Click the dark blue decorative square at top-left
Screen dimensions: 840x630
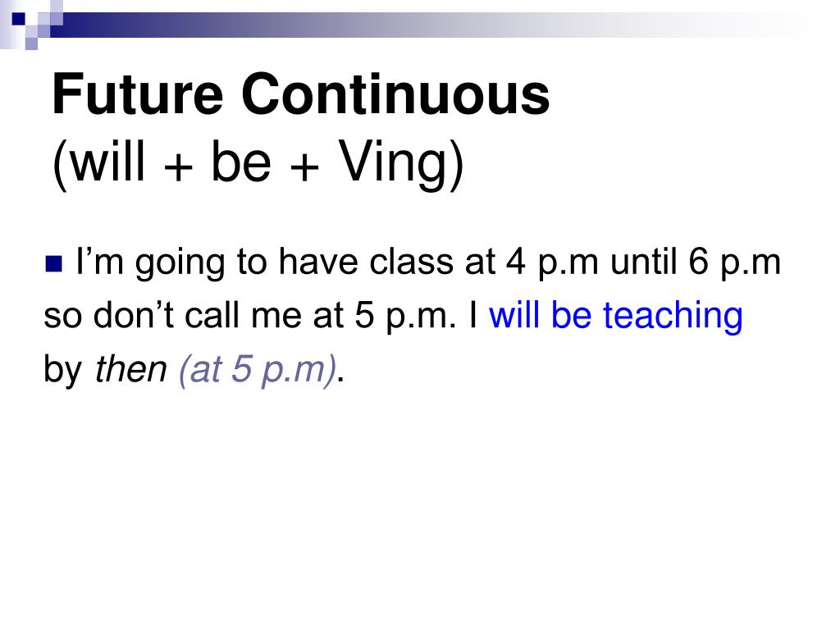pyautogui.click(x=18, y=20)
